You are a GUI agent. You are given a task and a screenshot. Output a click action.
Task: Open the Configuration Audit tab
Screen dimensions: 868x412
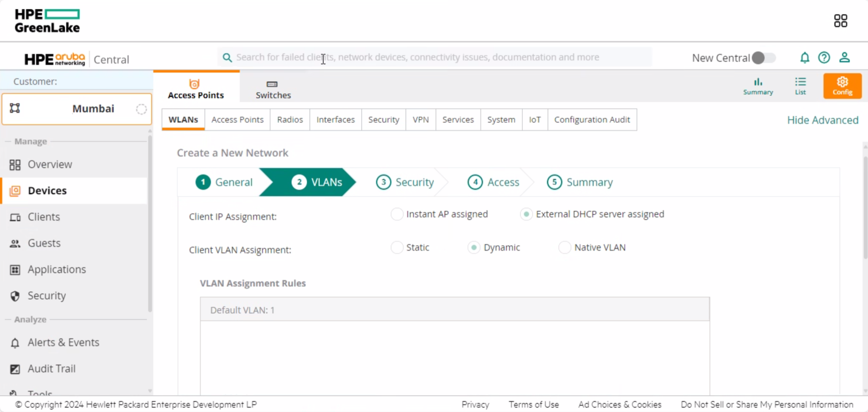[592, 119]
